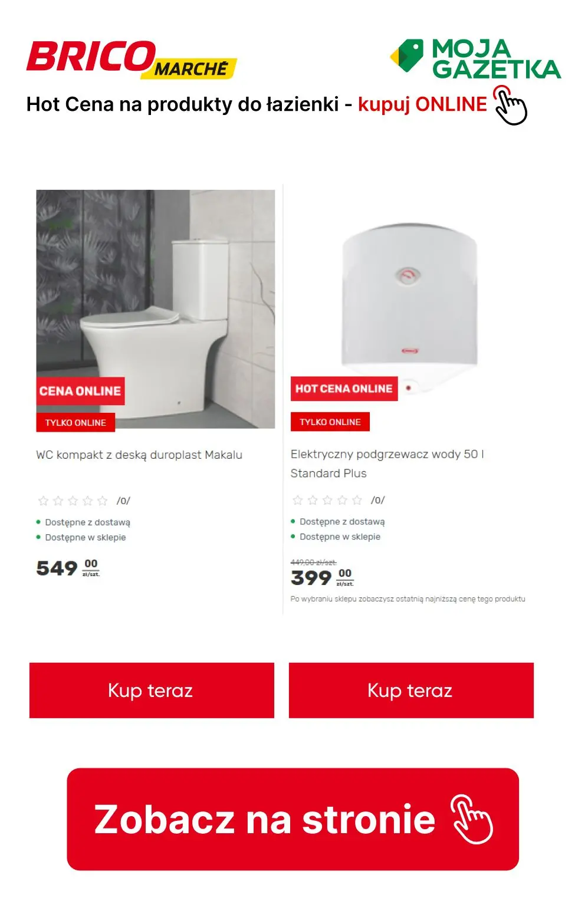588x914 pixels.
Task: Click Kup teraz under water heater
Action: click(411, 691)
